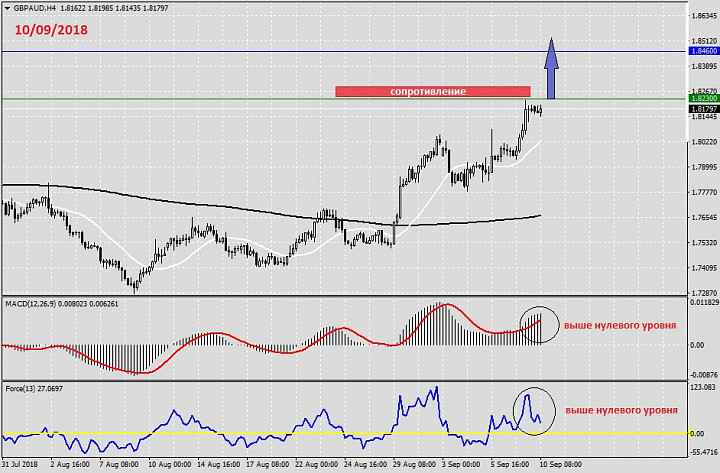This screenshot has width=720, height=473.
Task: Select the 1.82300 green price tag
Action: click(x=703, y=99)
